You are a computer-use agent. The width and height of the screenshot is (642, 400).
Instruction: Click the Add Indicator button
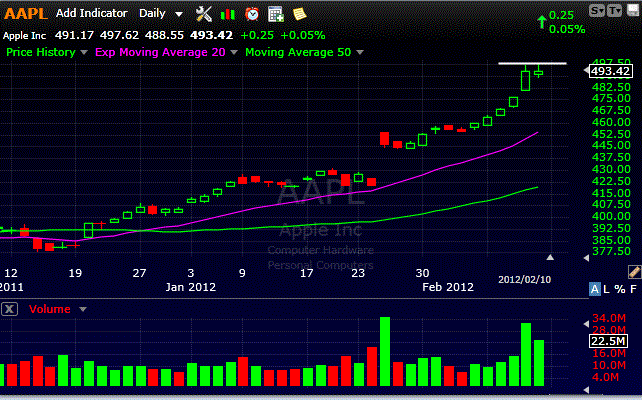(x=91, y=14)
